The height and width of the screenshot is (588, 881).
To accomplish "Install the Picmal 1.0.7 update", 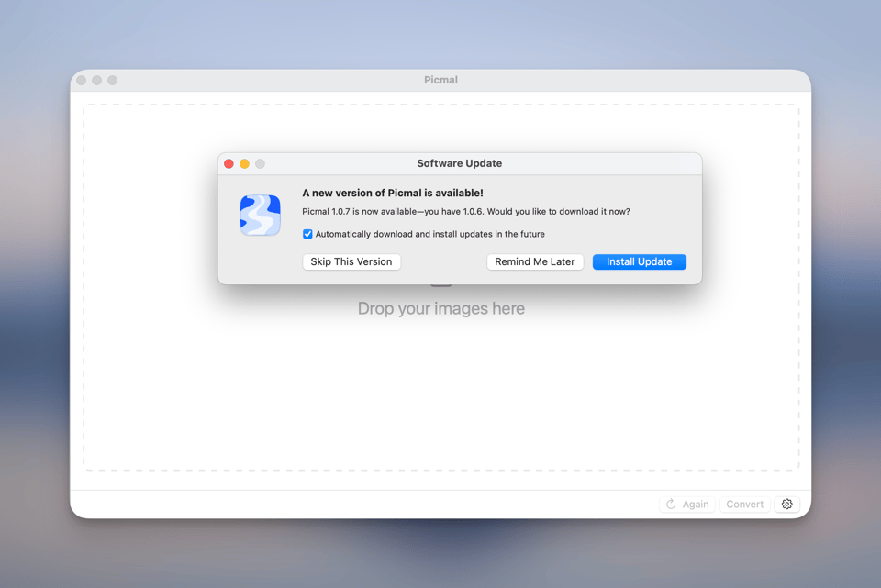I will point(639,261).
